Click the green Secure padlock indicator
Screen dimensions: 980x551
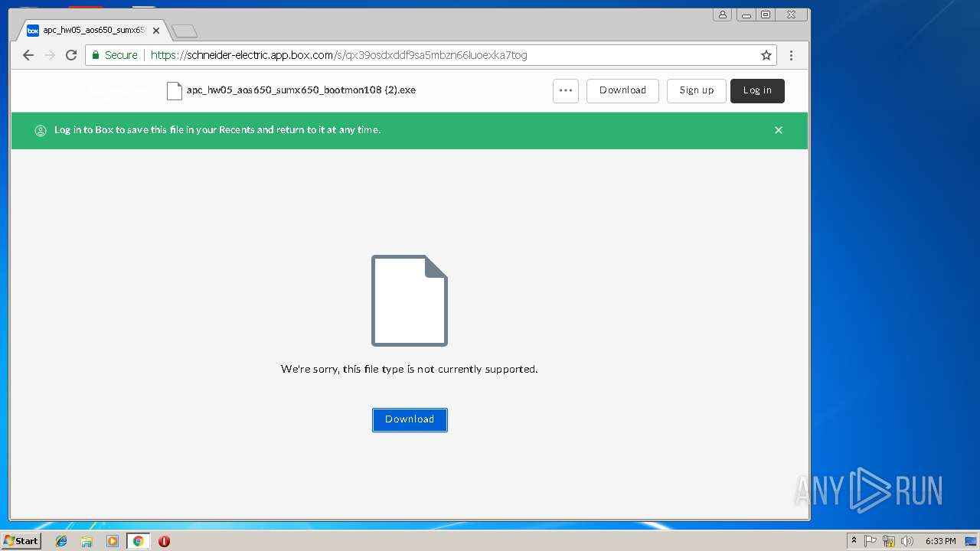[115, 55]
